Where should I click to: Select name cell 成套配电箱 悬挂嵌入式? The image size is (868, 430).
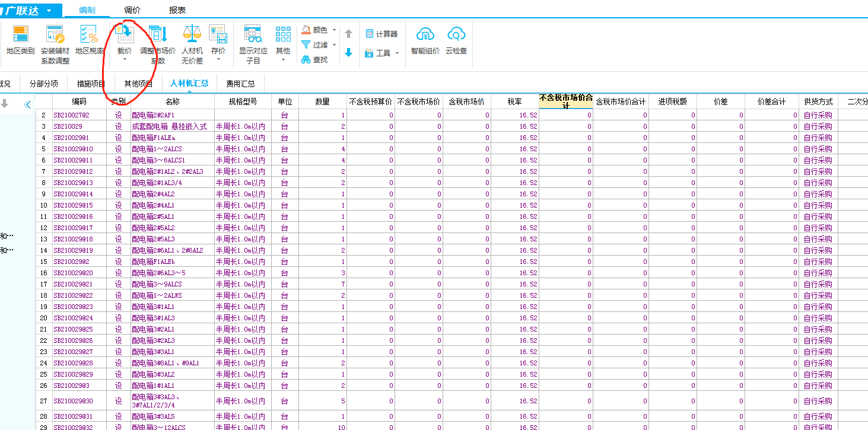172,126
